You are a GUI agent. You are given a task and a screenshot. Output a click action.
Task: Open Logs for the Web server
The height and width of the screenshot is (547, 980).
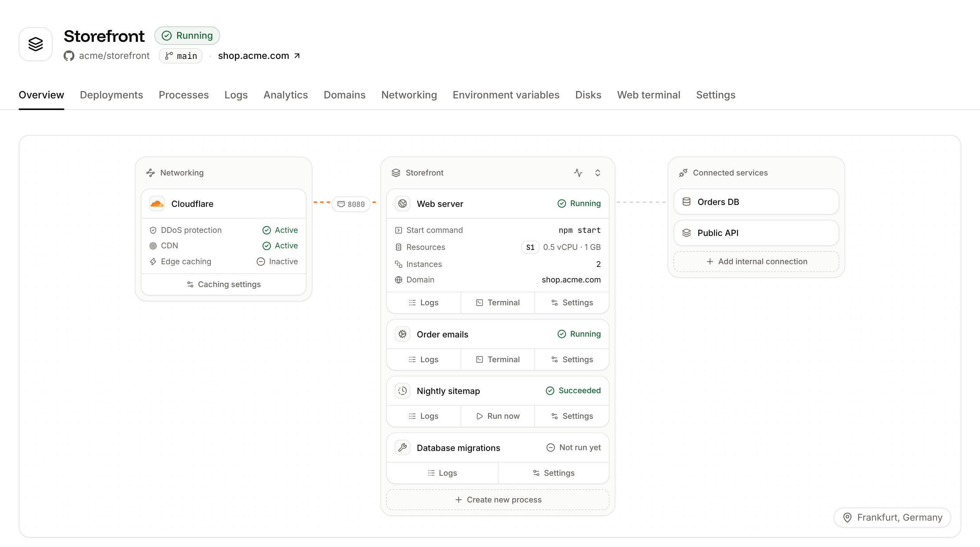[424, 303]
